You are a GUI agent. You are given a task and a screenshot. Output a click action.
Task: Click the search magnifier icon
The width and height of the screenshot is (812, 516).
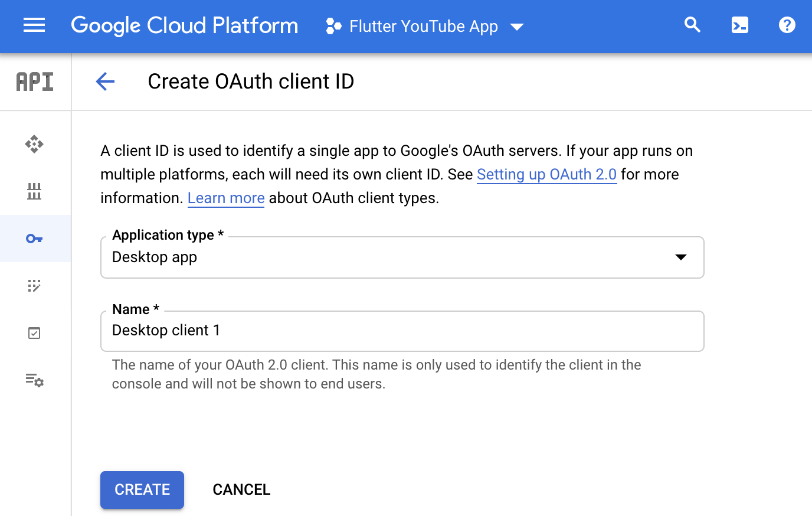(692, 25)
